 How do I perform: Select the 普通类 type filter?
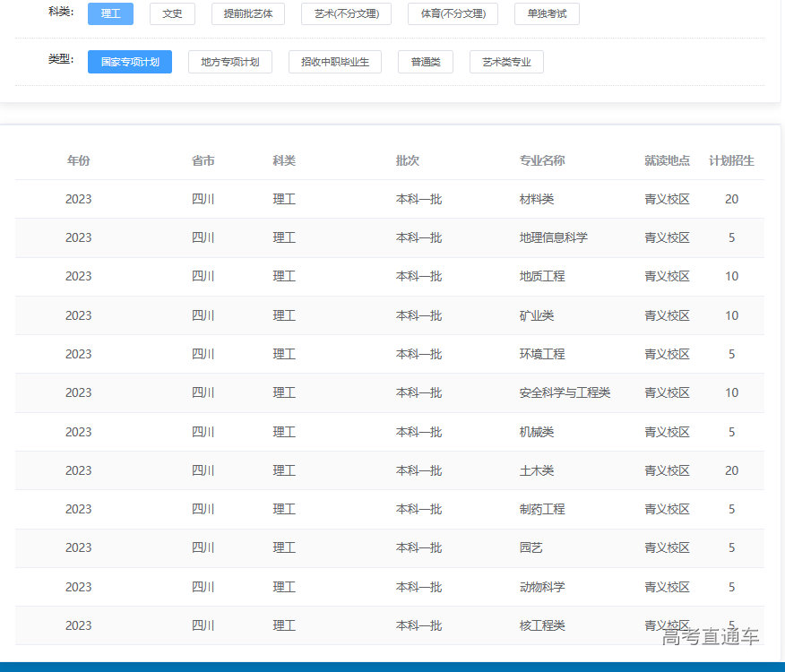pyautogui.click(x=426, y=62)
